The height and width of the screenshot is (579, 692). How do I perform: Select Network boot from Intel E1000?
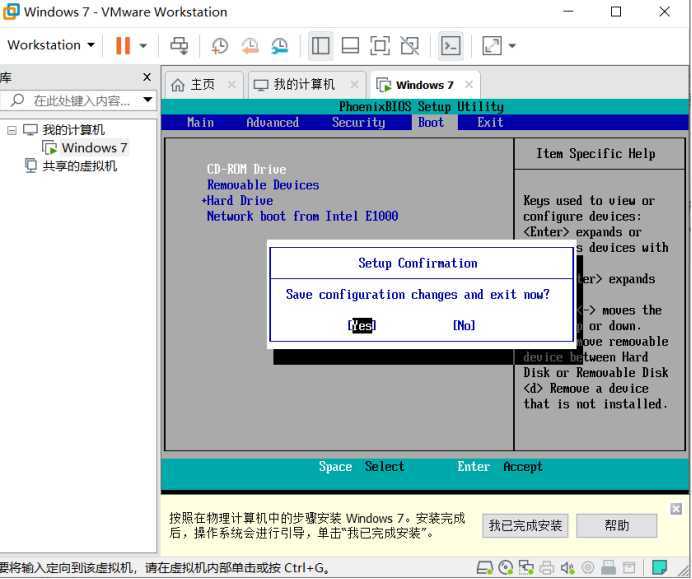[x=302, y=216]
